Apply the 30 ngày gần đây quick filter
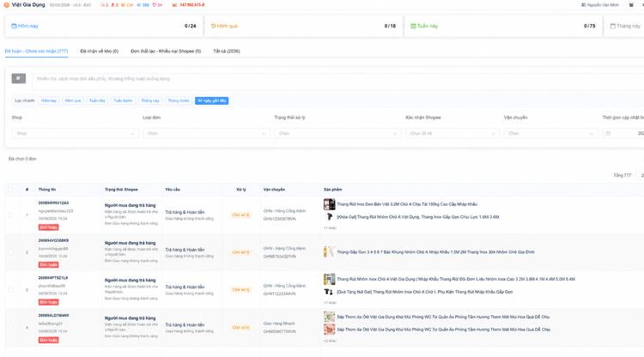This screenshot has height=357, width=644. (x=212, y=100)
